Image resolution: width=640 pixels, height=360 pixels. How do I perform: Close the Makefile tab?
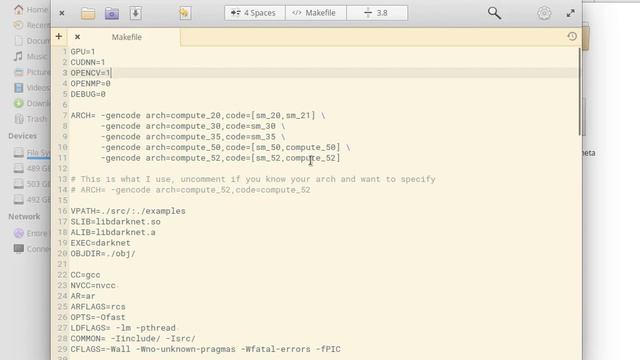tap(77, 37)
